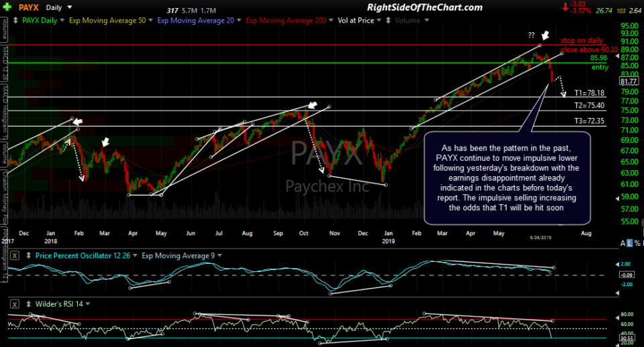
Task: Open the Price Percent Oscillator 12 26 dropdown
Action: (135, 255)
